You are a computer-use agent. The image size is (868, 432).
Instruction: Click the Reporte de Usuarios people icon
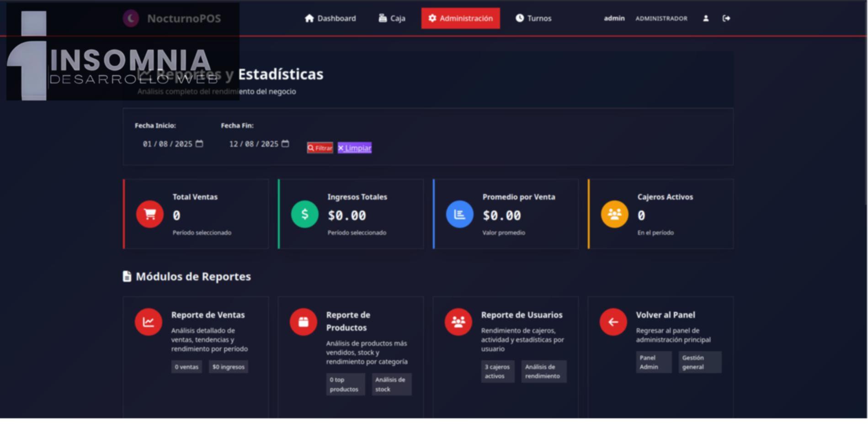coord(458,322)
